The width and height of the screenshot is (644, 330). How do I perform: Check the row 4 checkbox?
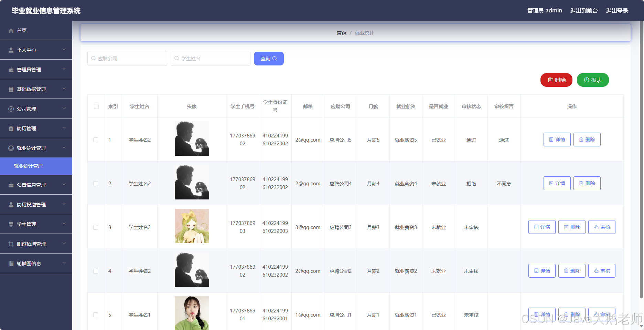tap(96, 271)
